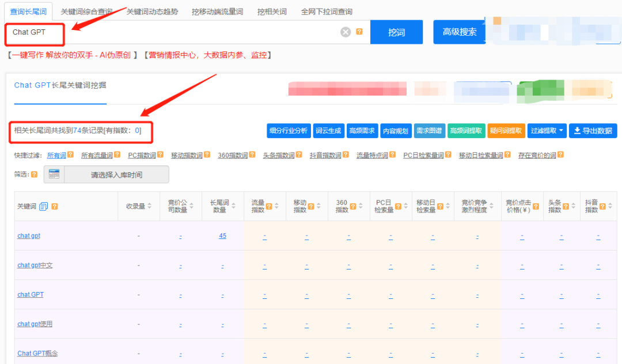Clear the search box with the X icon
This screenshot has height=364, width=622.
click(x=346, y=32)
